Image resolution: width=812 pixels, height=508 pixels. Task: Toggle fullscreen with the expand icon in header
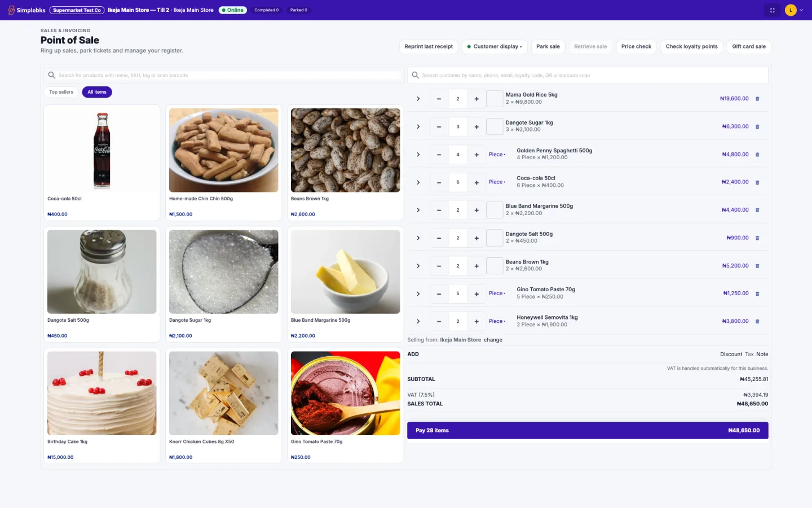773,10
